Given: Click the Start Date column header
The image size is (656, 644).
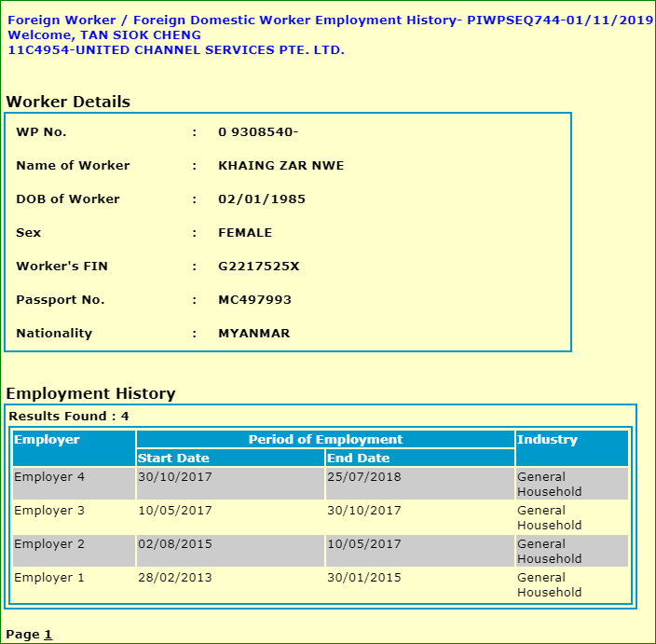Looking at the screenshot, I should coord(173,458).
